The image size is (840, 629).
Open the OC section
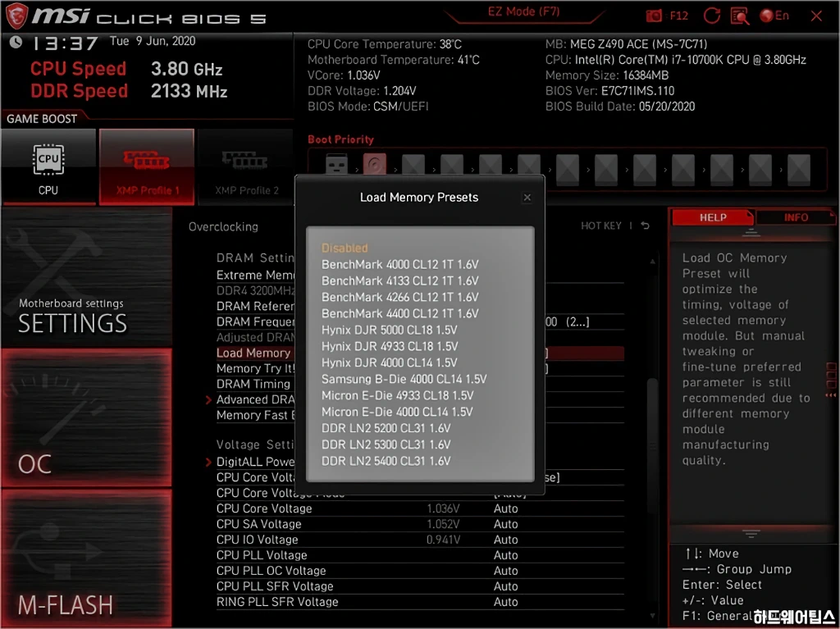[86, 418]
